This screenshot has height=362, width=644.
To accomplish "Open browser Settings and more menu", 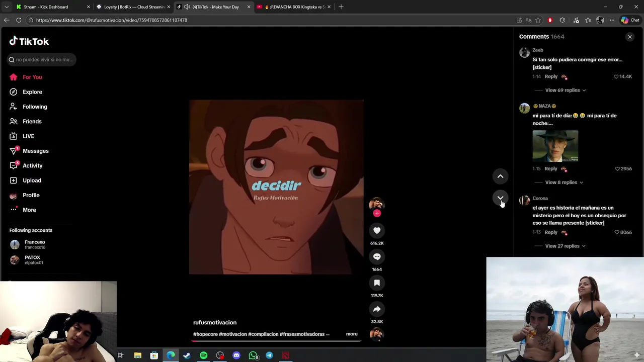I will coord(612,20).
